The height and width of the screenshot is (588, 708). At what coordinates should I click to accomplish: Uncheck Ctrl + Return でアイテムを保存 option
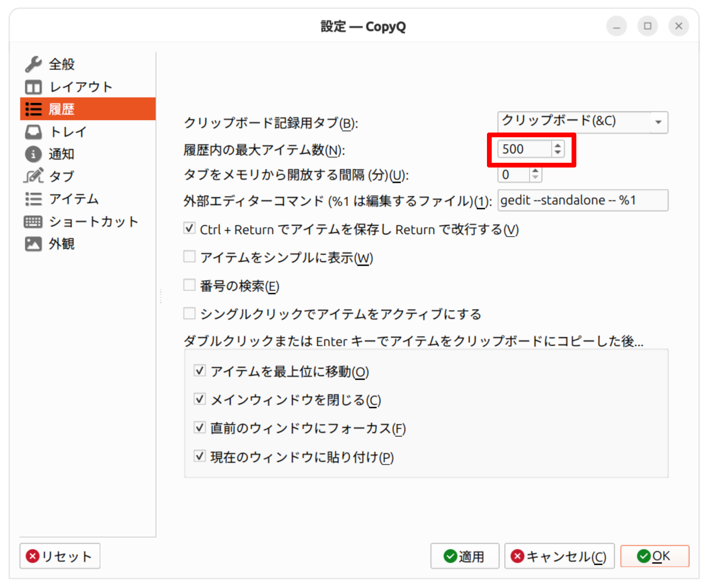(189, 228)
